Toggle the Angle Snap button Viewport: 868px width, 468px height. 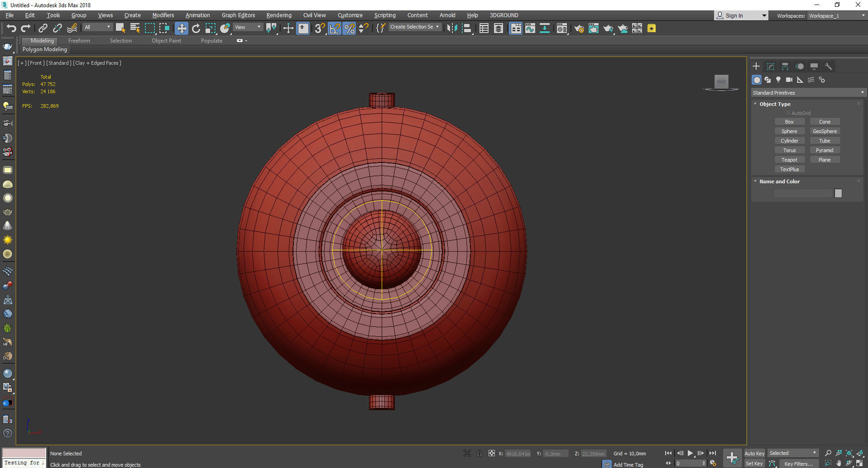click(335, 29)
